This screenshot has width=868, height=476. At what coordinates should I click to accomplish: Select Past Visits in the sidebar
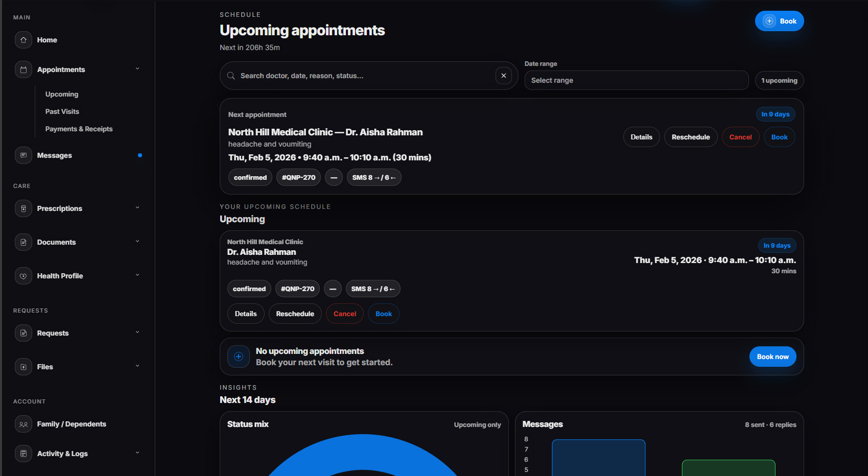click(x=62, y=111)
